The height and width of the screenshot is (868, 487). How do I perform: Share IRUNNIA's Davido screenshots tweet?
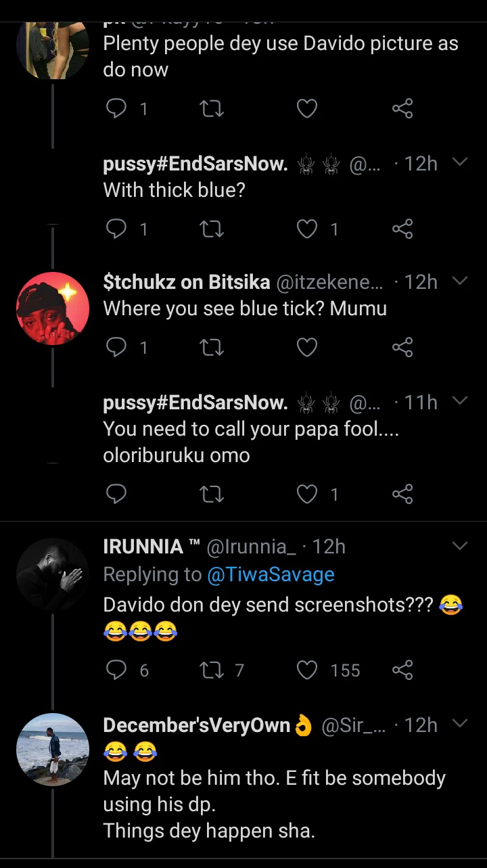[x=402, y=670]
